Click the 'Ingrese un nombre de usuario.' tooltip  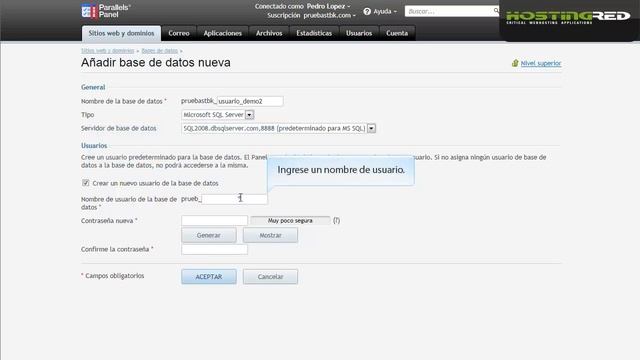341,170
